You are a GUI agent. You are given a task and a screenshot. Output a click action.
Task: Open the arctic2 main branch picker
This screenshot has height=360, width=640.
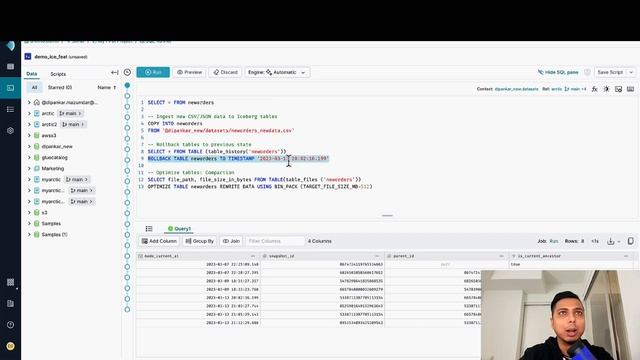point(73,124)
